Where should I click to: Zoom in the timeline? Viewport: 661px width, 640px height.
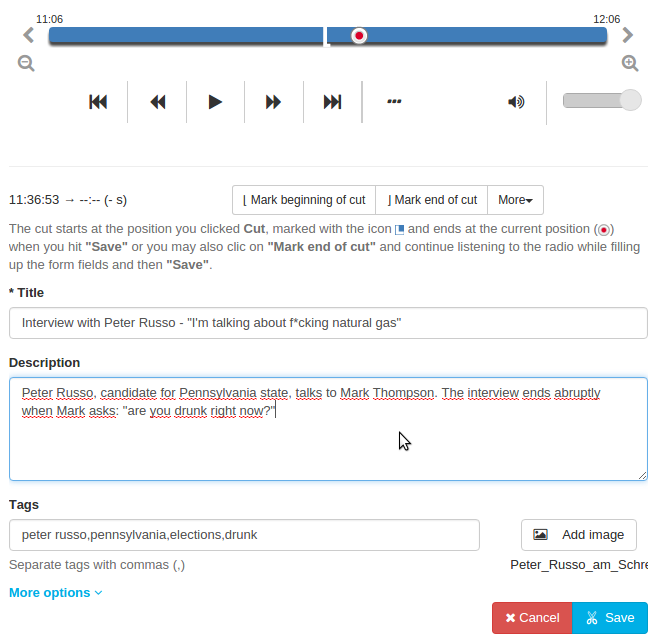[x=630, y=63]
